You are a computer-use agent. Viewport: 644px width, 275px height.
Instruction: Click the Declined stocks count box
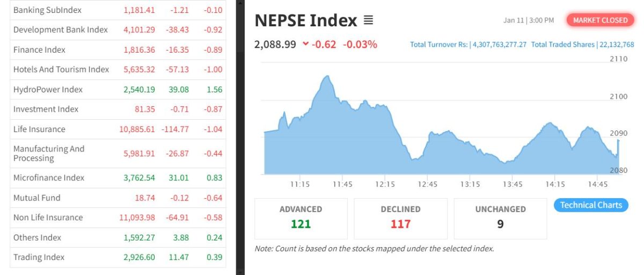coord(400,218)
